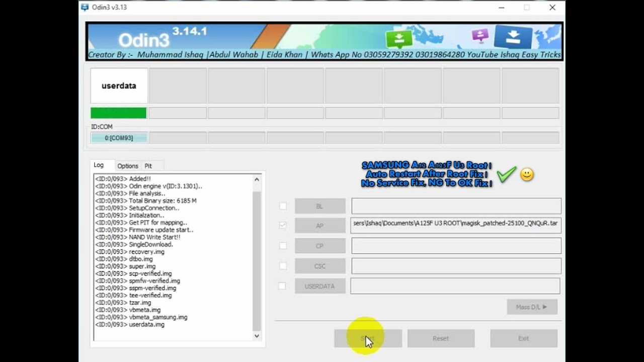This screenshot has width=644, height=362.
Task: Click the 'scp-verified.img' log line
Action: [x=133, y=274]
